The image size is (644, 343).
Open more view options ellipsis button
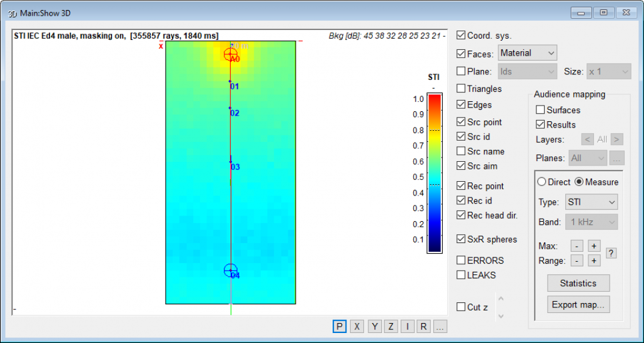pos(440,326)
